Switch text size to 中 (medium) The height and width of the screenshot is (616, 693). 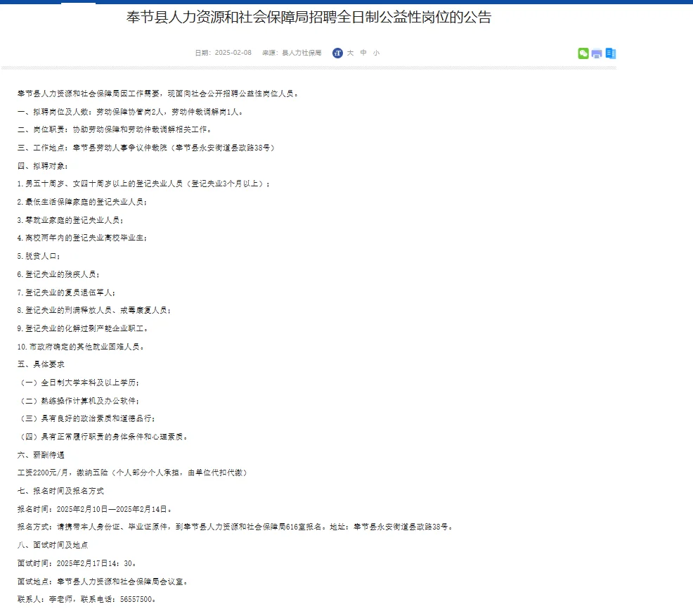pos(363,53)
